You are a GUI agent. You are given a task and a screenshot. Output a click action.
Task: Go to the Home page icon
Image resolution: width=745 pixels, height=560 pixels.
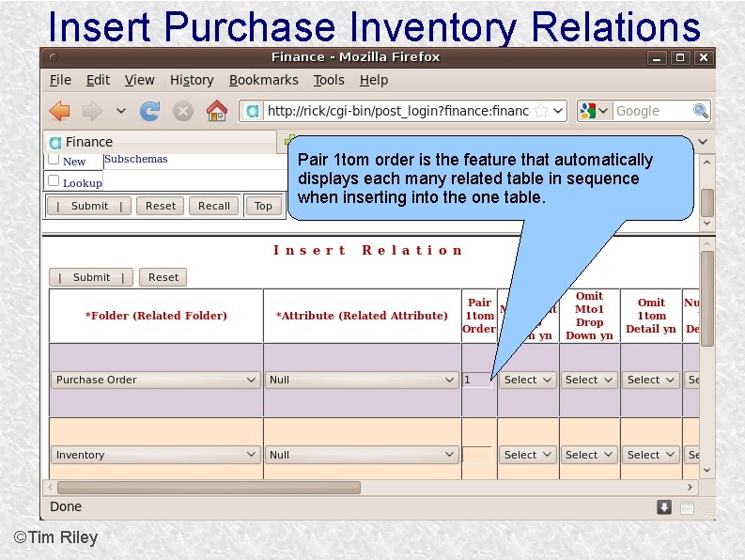217,111
